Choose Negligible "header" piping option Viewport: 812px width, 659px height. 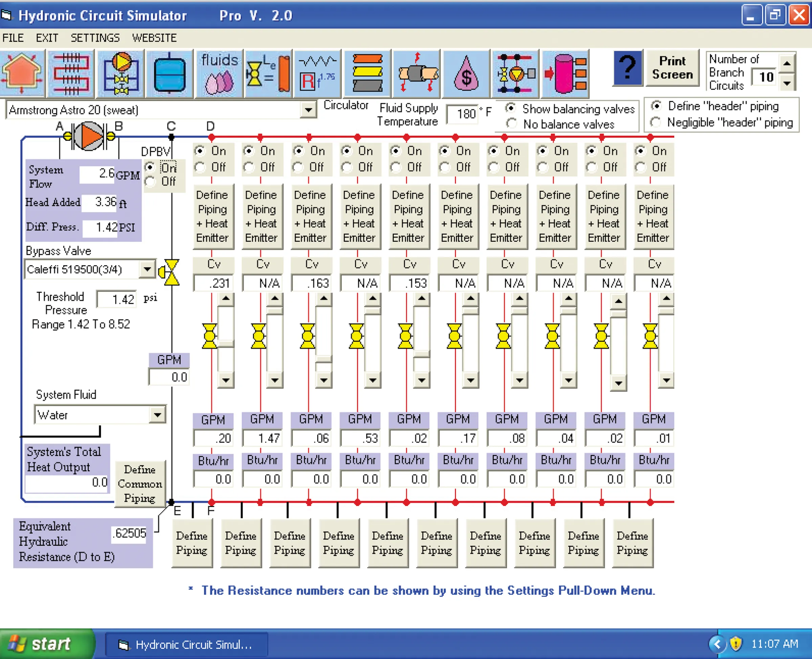tap(656, 122)
